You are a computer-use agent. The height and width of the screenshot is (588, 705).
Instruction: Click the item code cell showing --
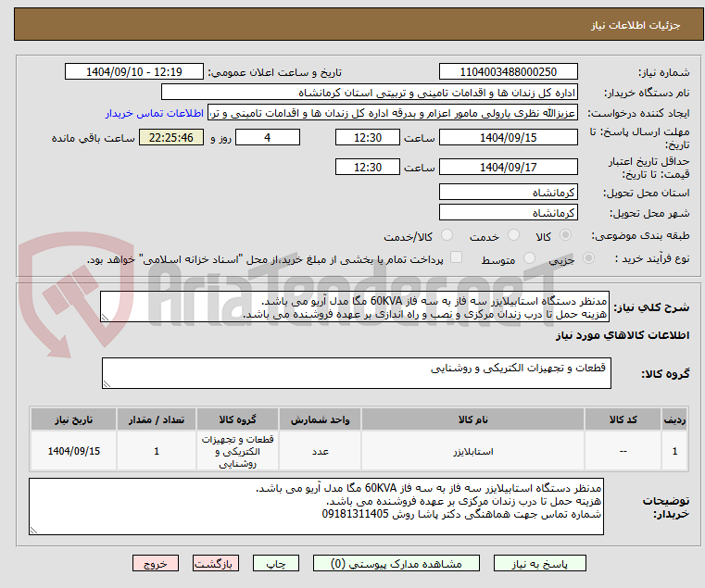pos(623,451)
